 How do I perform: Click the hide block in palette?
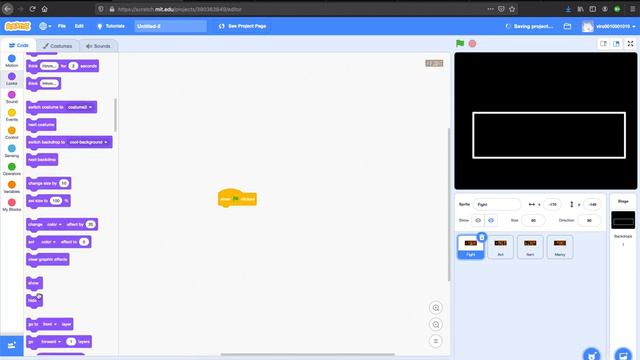coord(34,300)
